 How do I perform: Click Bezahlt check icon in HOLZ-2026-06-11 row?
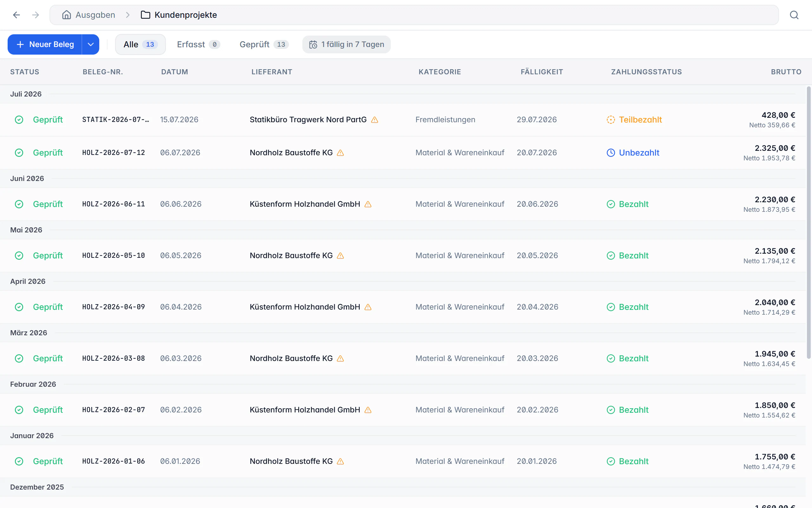(611, 204)
